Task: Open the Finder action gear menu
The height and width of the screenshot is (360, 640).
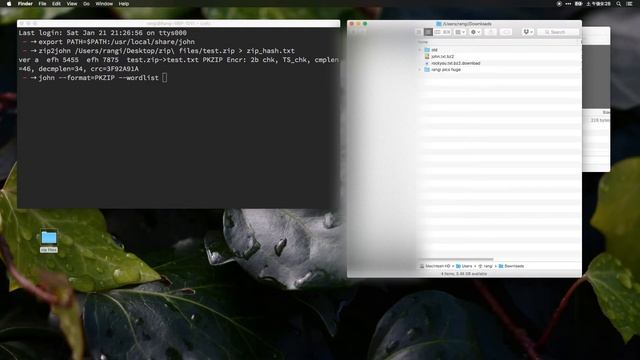Action: tap(476, 32)
